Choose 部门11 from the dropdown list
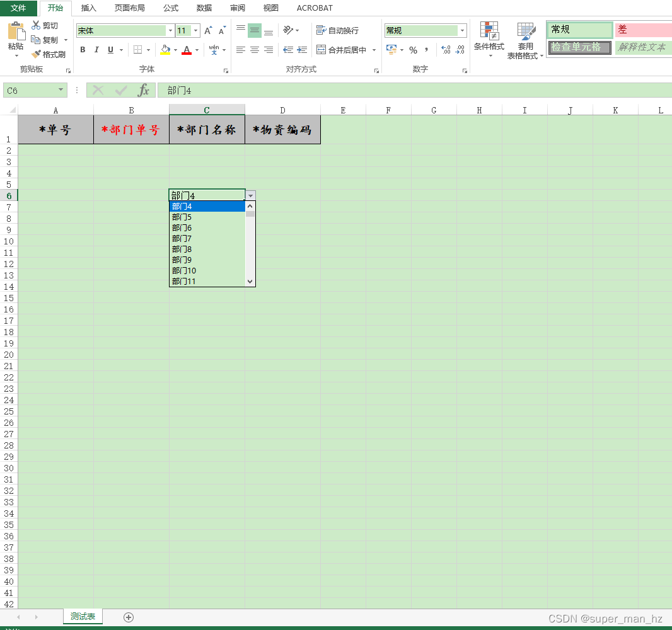Viewport: 672px width, 630px height. point(207,282)
